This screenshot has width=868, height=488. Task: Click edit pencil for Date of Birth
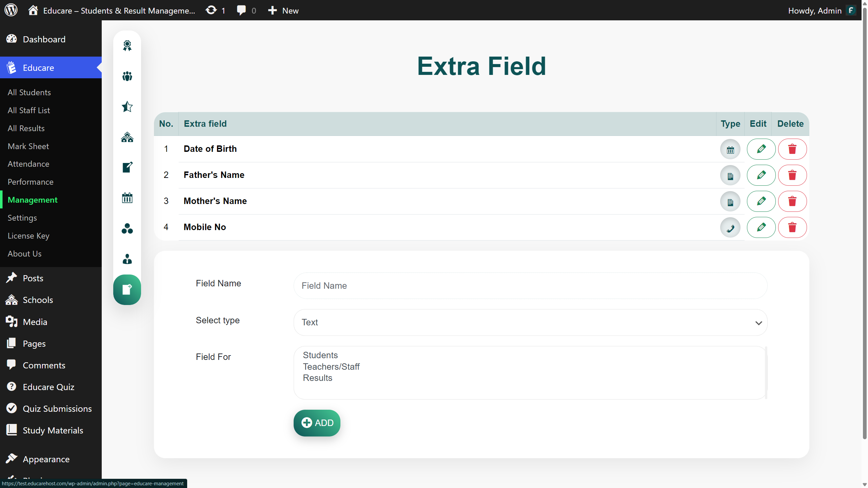(761, 149)
